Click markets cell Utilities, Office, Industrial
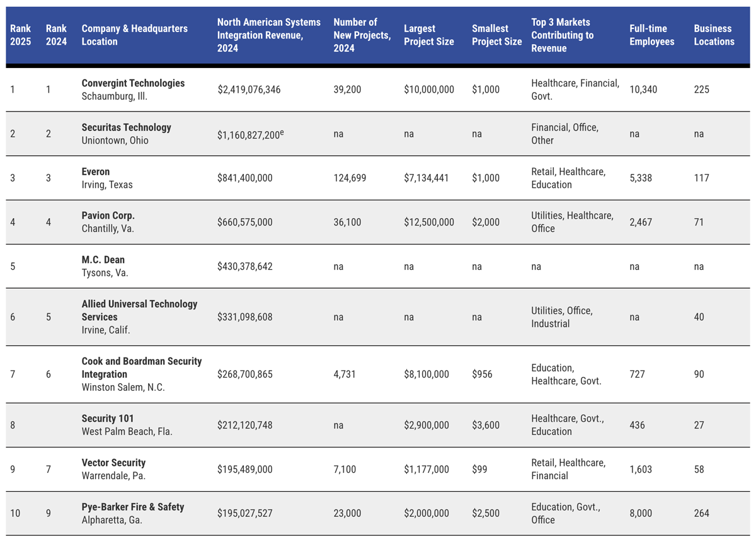 (x=562, y=317)
